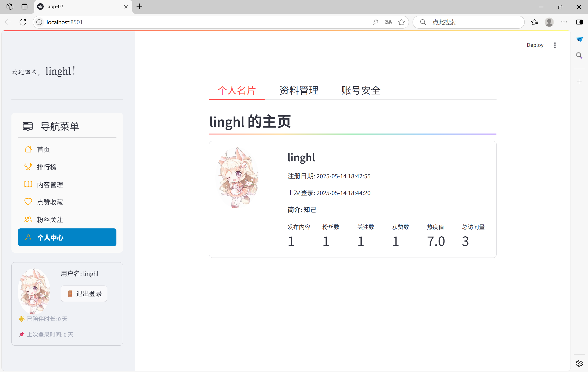Add page to favorites star icon
The width and height of the screenshot is (588, 372).
pyautogui.click(x=401, y=22)
